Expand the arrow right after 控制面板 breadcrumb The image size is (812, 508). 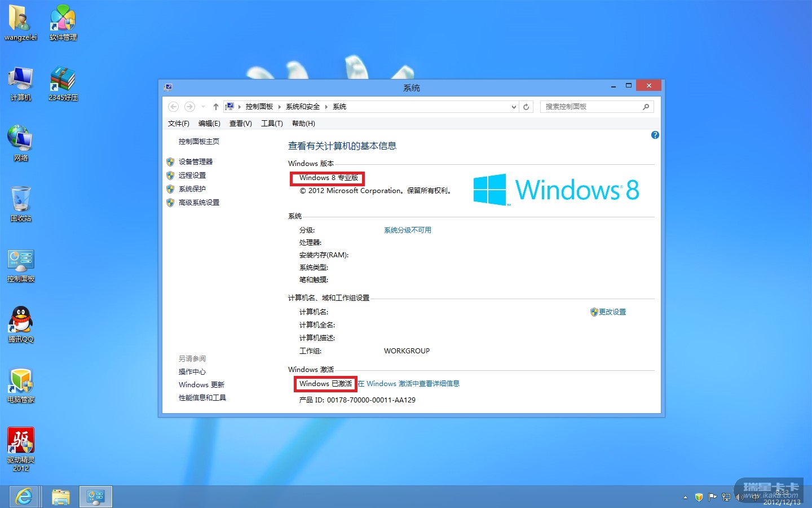[x=279, y=107]
